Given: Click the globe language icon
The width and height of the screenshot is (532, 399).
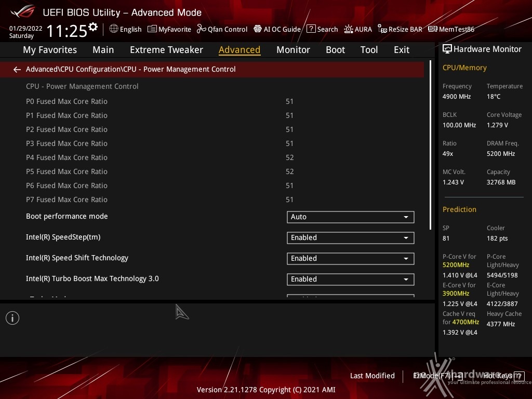Looking at the screenshot, I should [114, 29].
